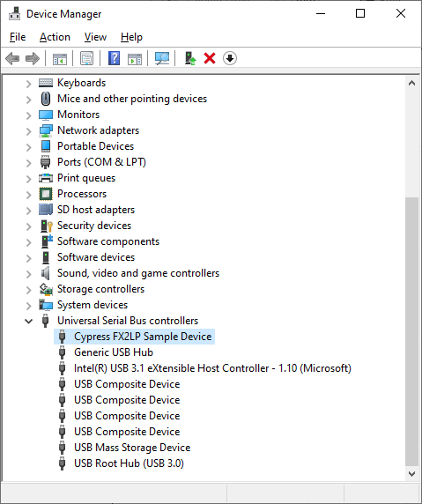
Task: Click Scan for hardware changes icon
Action: 162,58
